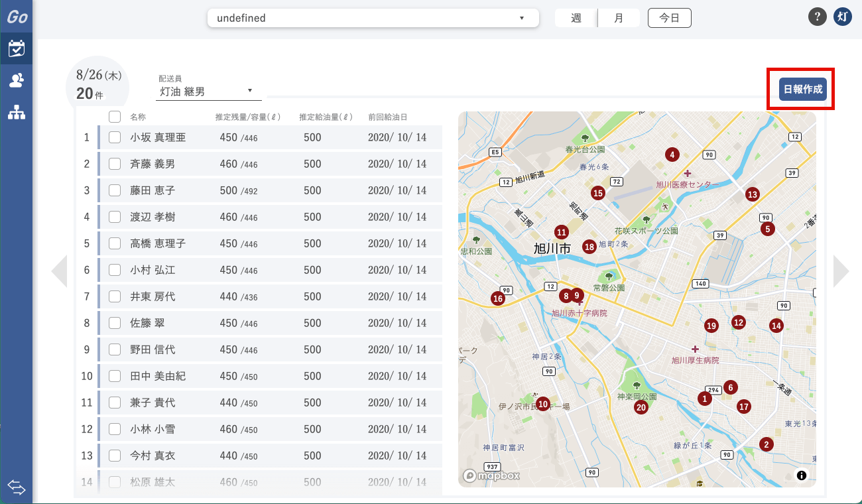Click the 8/26 date badge
Screen dimensions: 862x504
click(x=99, y=84)
